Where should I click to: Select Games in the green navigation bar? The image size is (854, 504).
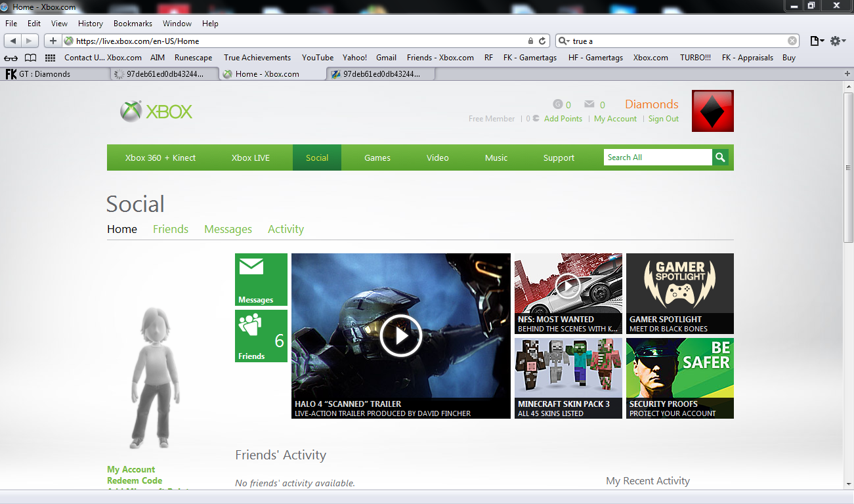click(377, 157)
